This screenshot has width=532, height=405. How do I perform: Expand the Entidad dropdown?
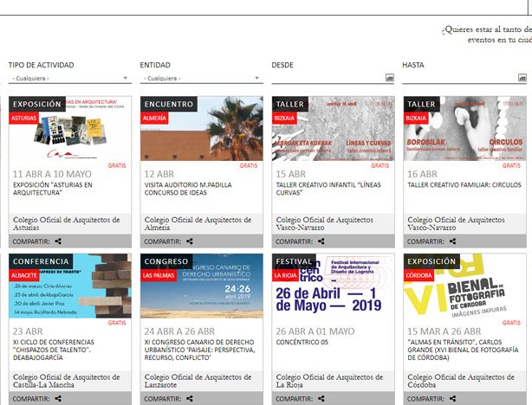click(x=200, y=79)
